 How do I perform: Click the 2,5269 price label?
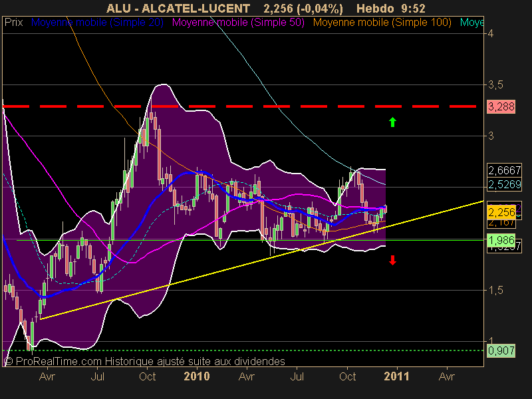pos(504,184)
